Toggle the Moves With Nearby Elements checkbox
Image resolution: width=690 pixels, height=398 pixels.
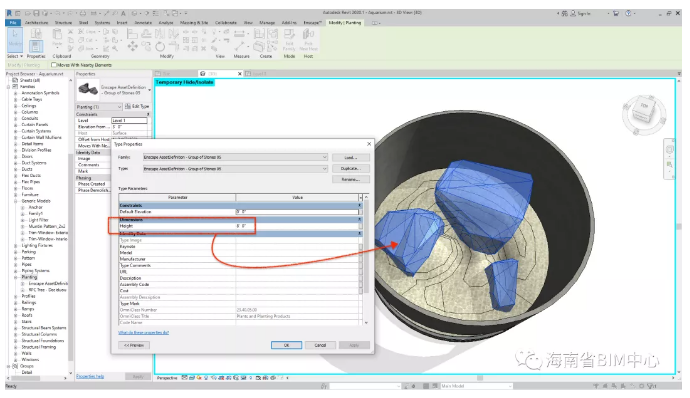(x=54, y=65)
